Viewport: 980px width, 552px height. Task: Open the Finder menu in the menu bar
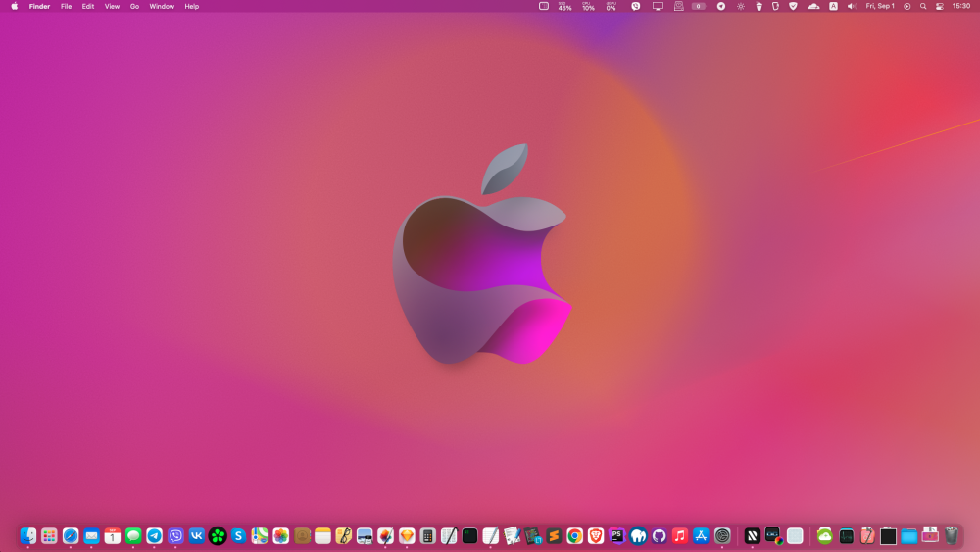[x=39, y=6]
